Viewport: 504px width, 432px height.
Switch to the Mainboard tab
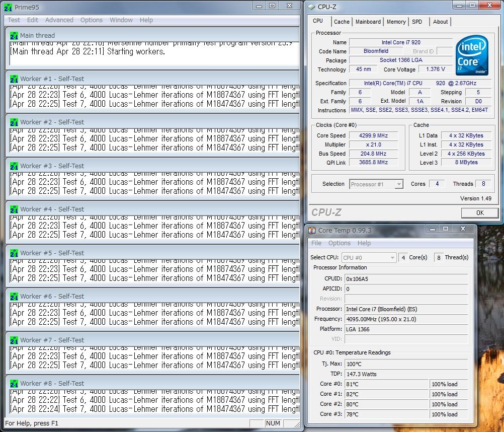(368, 22)
